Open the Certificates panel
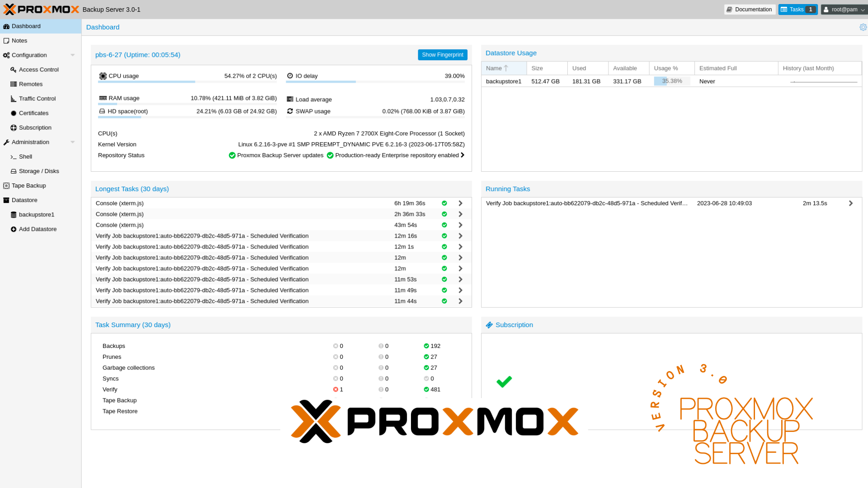The height and width of the screenshot is (488, 868). click(x=33, y=113)
